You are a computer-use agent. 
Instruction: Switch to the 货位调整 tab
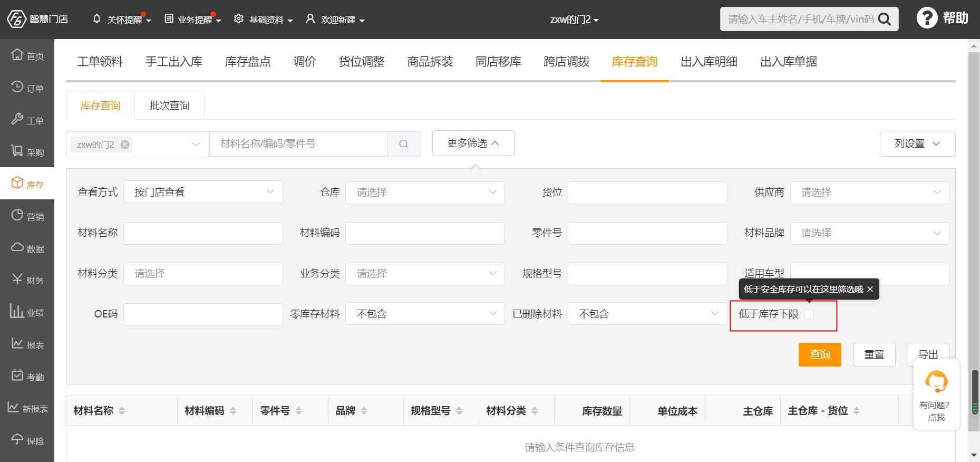pos(362,61)
